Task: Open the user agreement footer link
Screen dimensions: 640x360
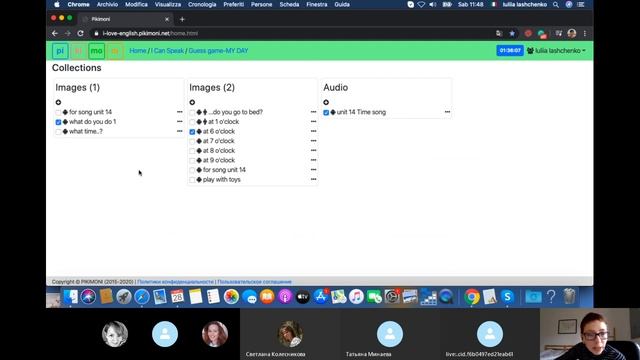Action: coord(254,282)
